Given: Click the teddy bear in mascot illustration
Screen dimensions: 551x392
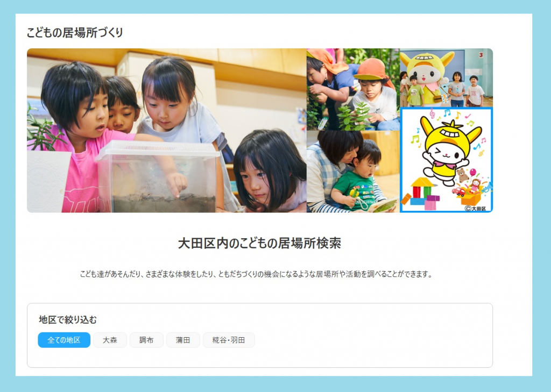Looking at the screenshot, I should (462, 175).
